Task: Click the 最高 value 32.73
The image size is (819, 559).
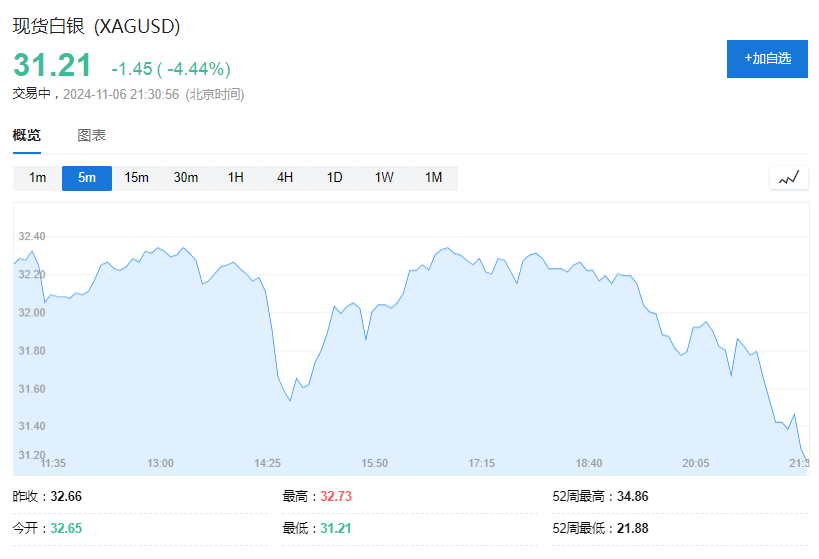Action: click(x=335, y=497)
